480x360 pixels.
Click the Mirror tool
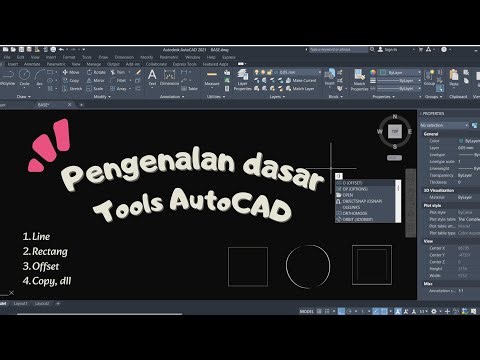click(95, 80)
